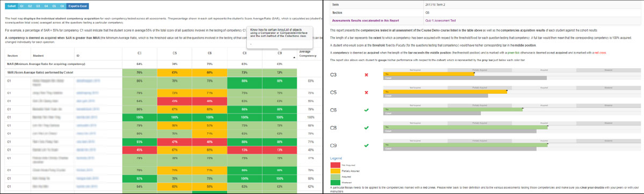Click the red cross beside C5
Screen dimensions: 644x194
coord(366,92)
